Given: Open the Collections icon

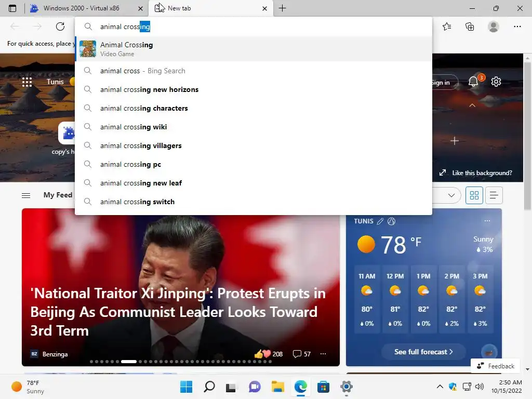Looking at the screenshot, I should pyautogui.click(x=470, y=26).
